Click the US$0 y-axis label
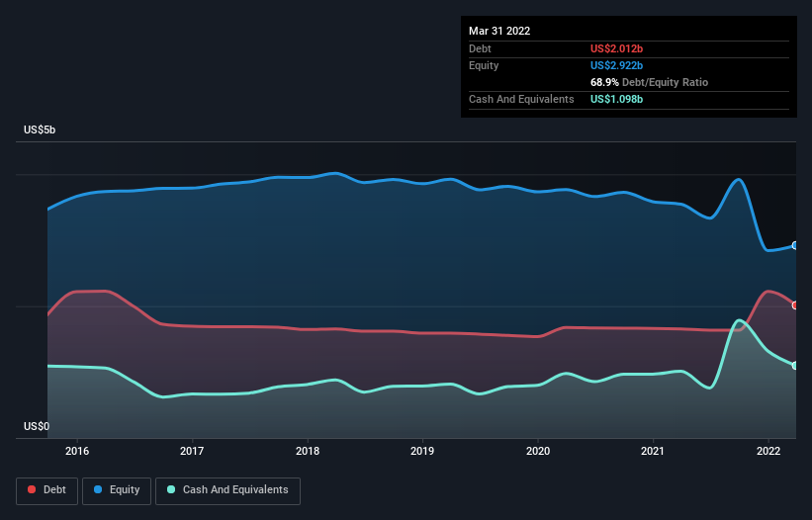Screen dimensions: 812x520 pyautogui.click(x=37, y=426)
